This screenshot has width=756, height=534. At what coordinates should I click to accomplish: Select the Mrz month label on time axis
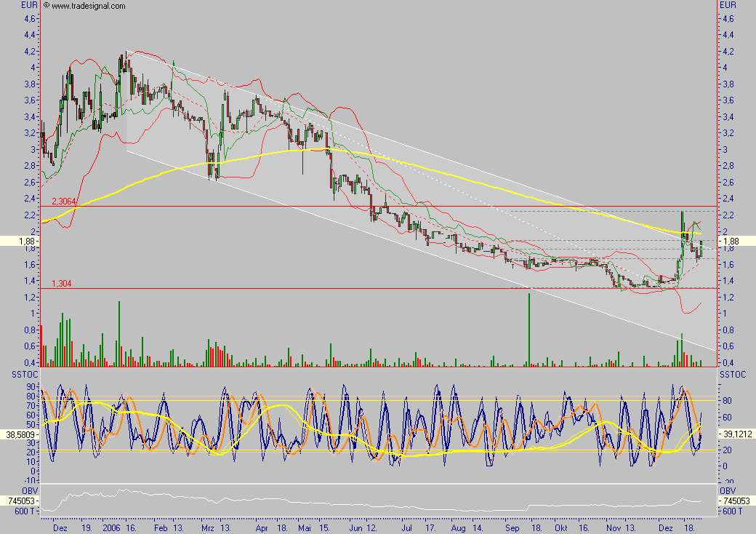pyautogui.click(x=208, y=527)
